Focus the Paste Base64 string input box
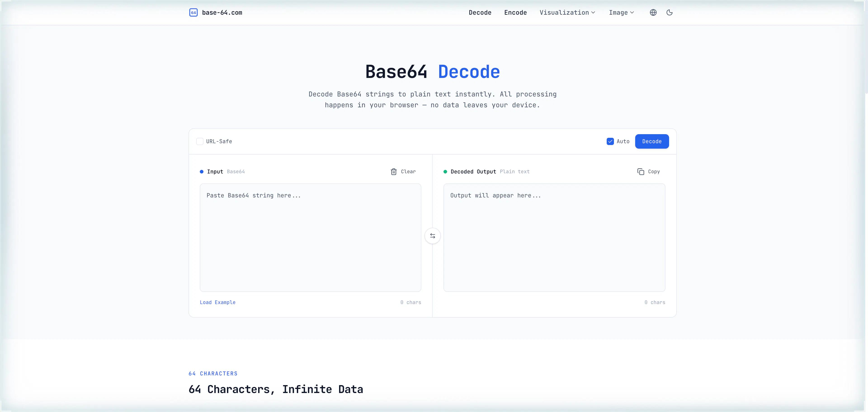 310,238
